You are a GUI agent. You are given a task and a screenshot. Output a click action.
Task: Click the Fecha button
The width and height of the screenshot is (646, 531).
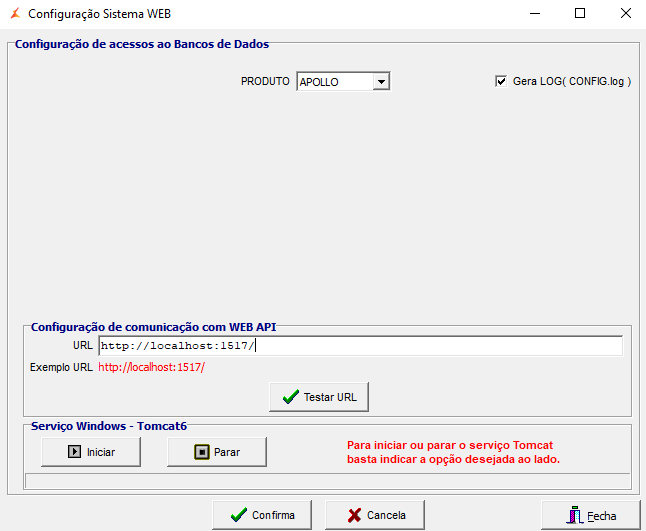tap(591, 515)
